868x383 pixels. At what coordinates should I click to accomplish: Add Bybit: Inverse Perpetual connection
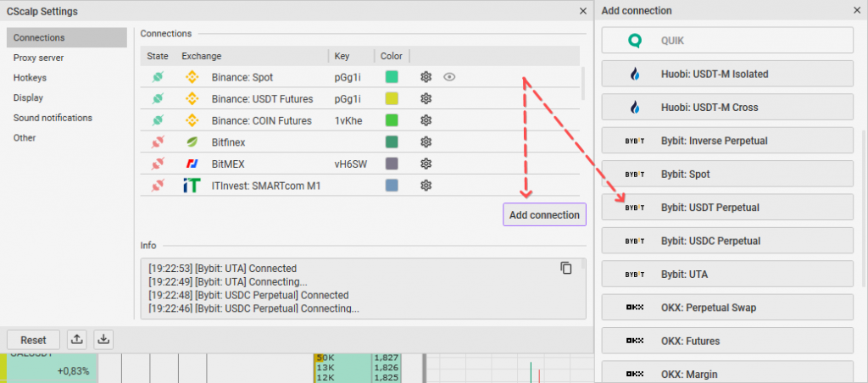click(x=727, y=141)
